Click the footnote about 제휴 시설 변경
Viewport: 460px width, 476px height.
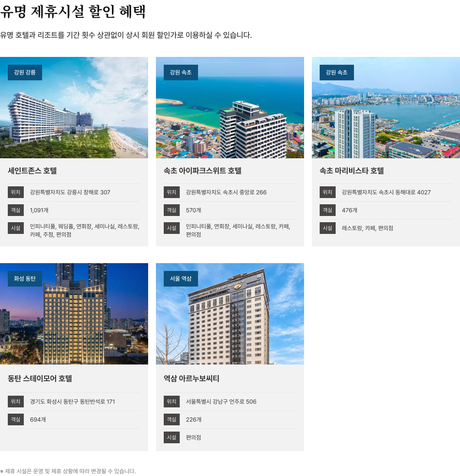(68, 471)
